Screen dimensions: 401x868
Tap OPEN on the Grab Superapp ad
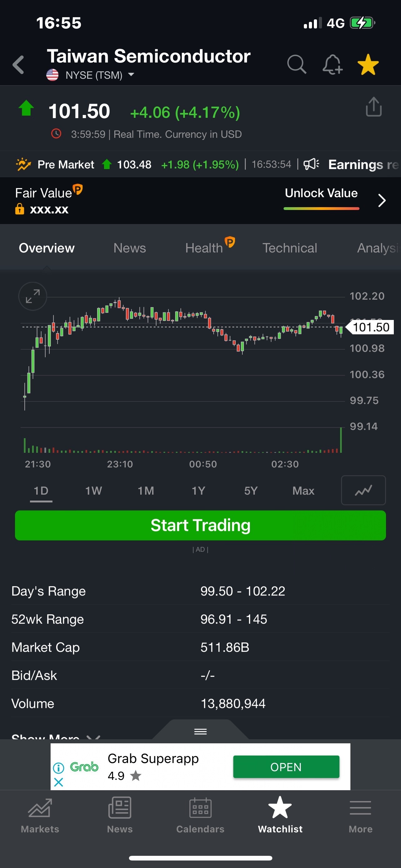(x=286, y=767)
